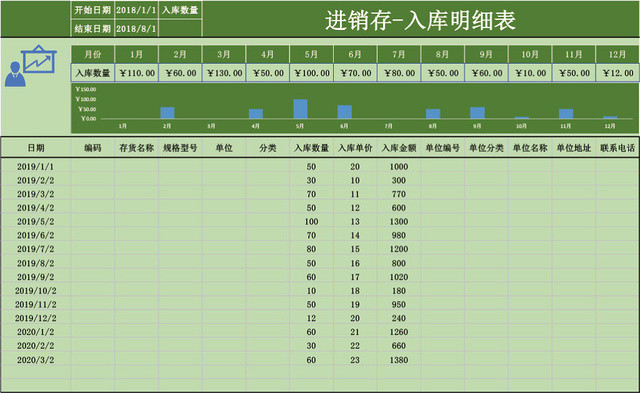The image size is (640, 393).
Task: Select the amount cell 1380
Action: click(399, 360)
